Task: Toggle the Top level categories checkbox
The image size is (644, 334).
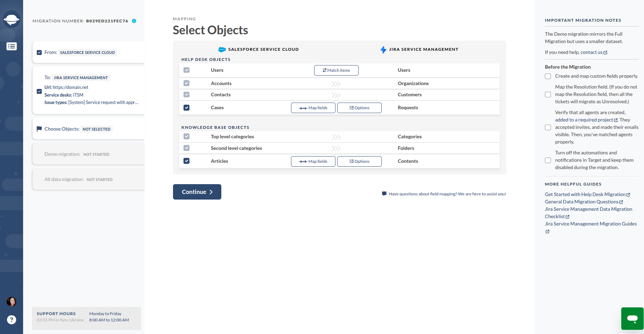Action: click(x=187, y=137)
